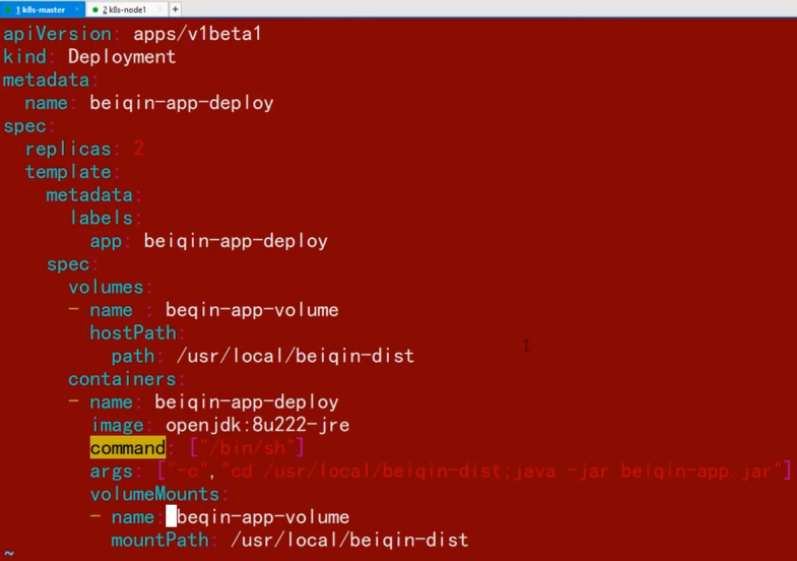The image size is (797, 561).
Task: Close the k8s-node1 tab
Action: 160,9
